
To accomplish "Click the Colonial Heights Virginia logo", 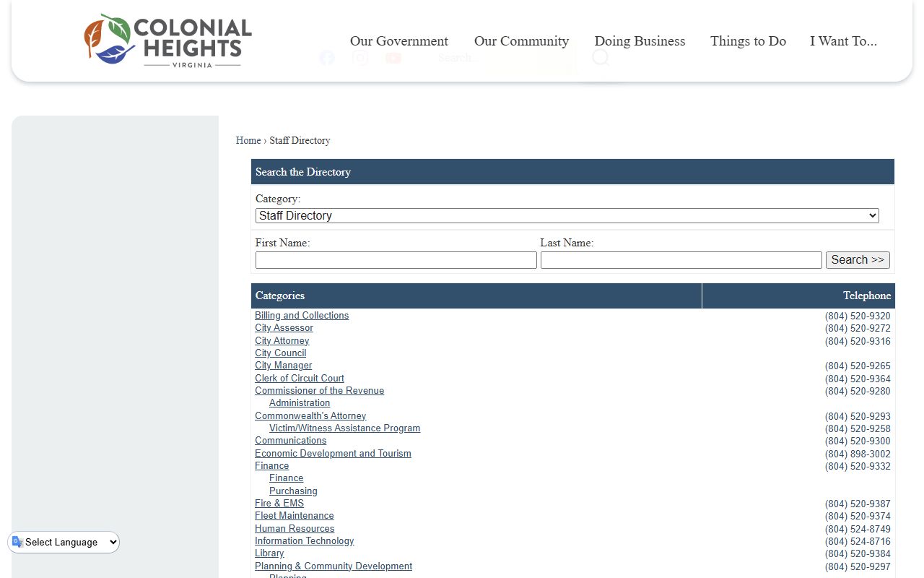I will 167,41.
